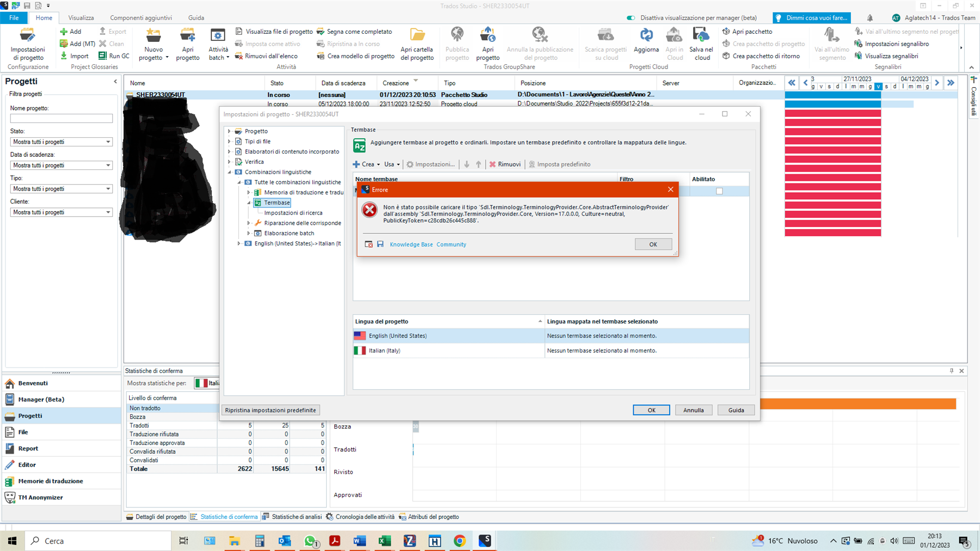The image size is (980, 551).
Task: Go to Editor view
Action: (62, 464)
